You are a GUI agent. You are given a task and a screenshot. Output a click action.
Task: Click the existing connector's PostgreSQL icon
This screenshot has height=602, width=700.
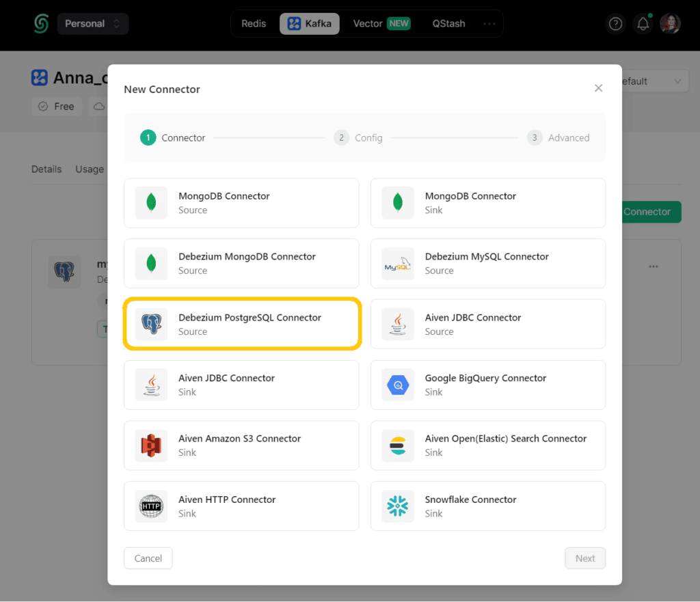tap(64, 272)
